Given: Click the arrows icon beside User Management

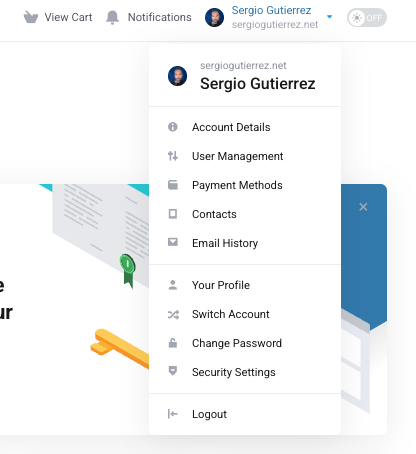Looking at the screenshot, I should [x=173, y=156].
